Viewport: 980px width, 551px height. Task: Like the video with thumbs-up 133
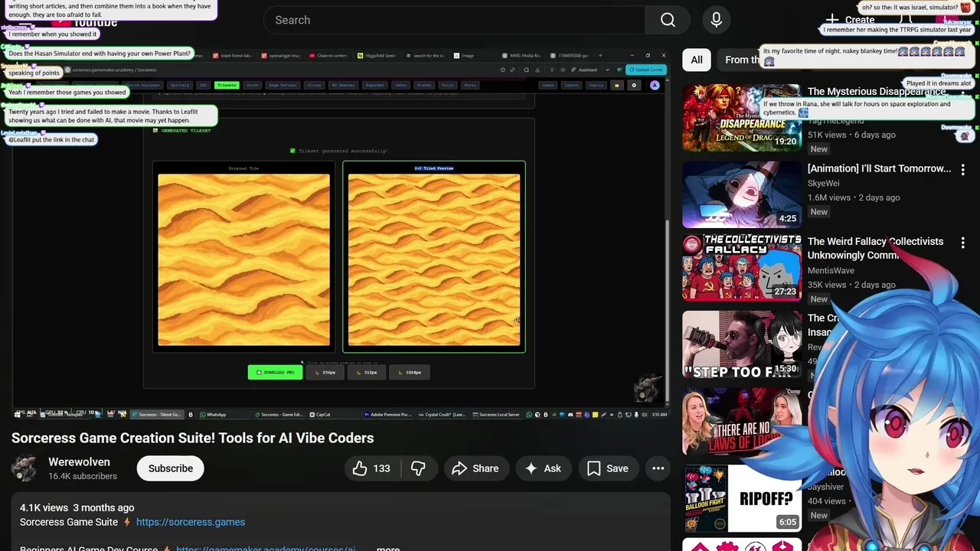[x=371, y=468]
